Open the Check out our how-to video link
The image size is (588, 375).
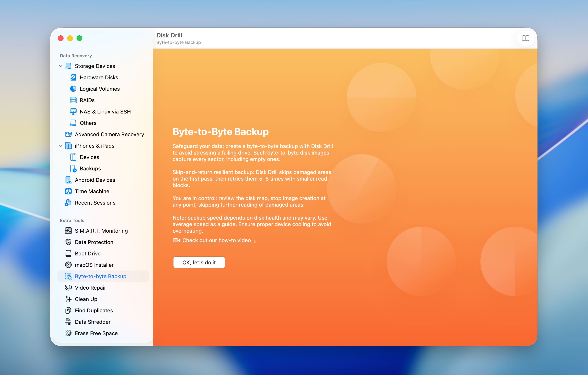(217, 240)
